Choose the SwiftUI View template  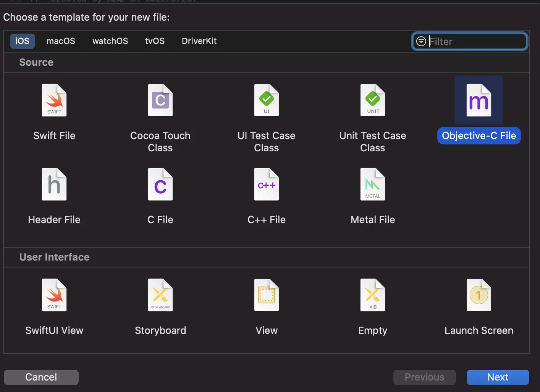[54, 295]
